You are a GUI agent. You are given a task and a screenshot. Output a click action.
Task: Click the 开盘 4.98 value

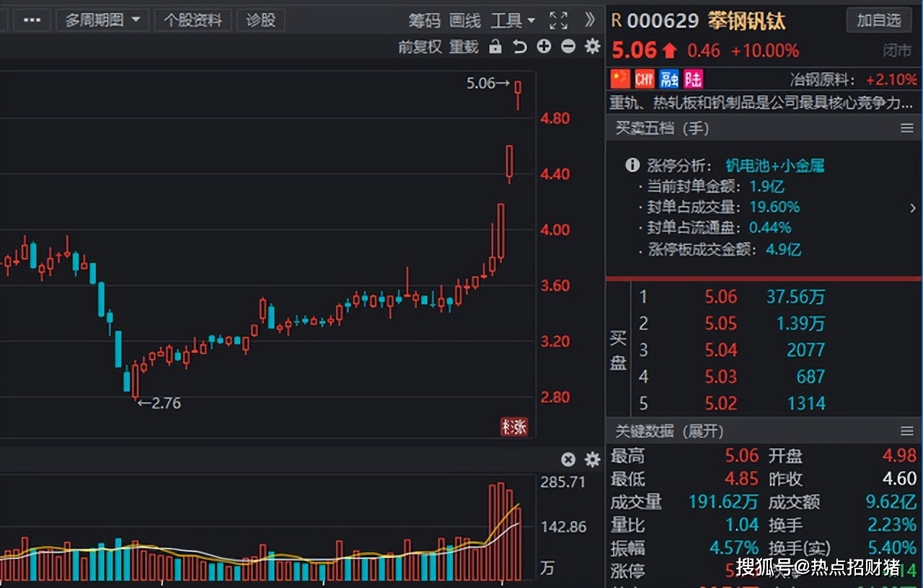point(900,456)
